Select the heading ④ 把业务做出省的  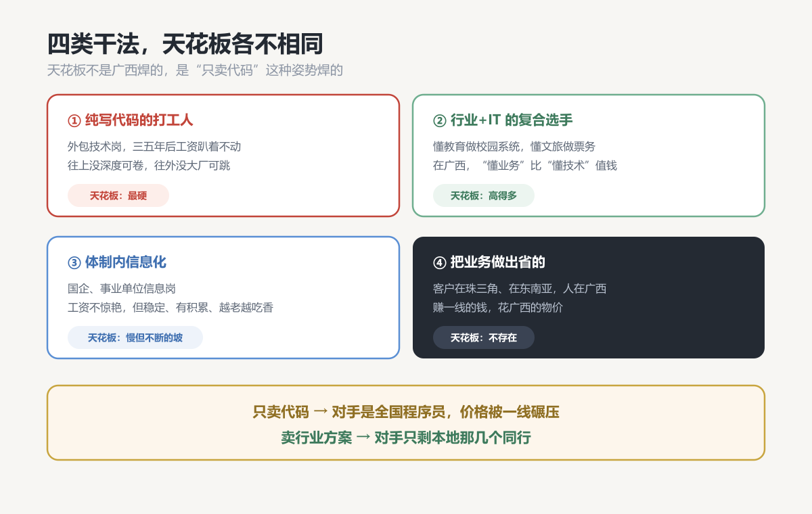pyautogui.click(x=489, y=262)
